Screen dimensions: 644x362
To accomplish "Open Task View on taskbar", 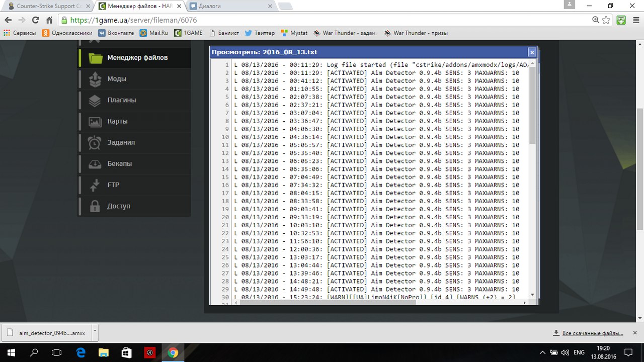I will [57, 352].
